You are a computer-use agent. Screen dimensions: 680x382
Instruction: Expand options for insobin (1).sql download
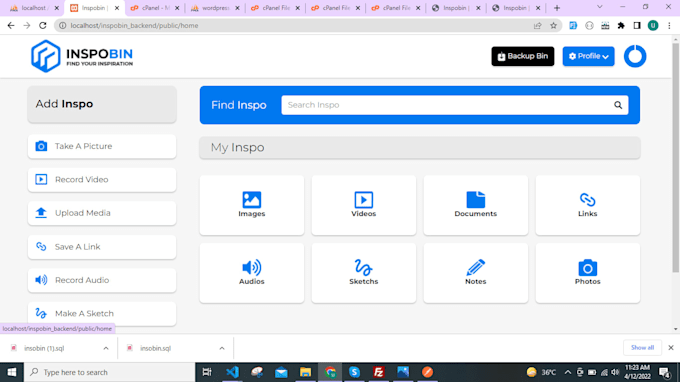(106, 348)
